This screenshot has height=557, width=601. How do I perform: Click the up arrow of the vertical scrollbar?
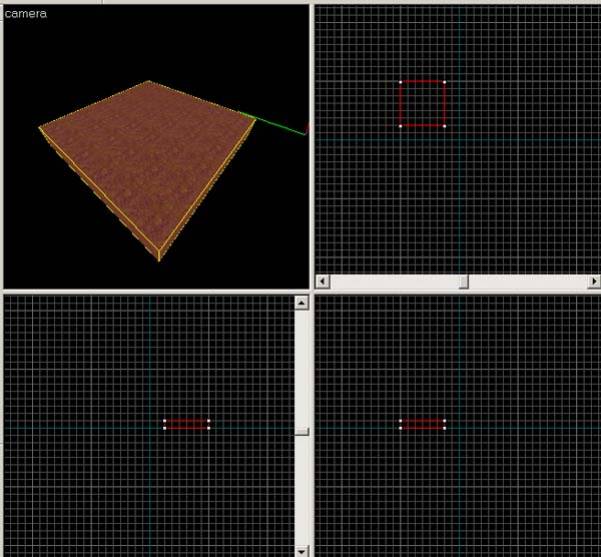[x=302, y=303]
